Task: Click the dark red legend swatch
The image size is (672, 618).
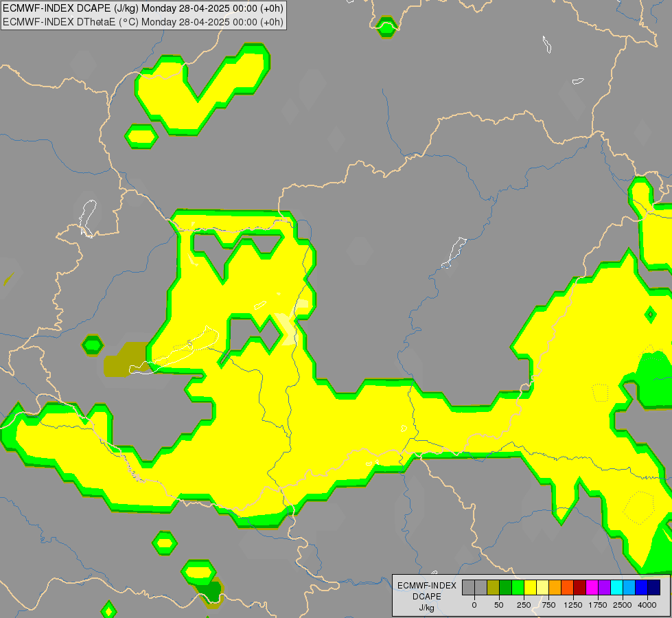Action: pyautogui.click(x=580, y=587)
